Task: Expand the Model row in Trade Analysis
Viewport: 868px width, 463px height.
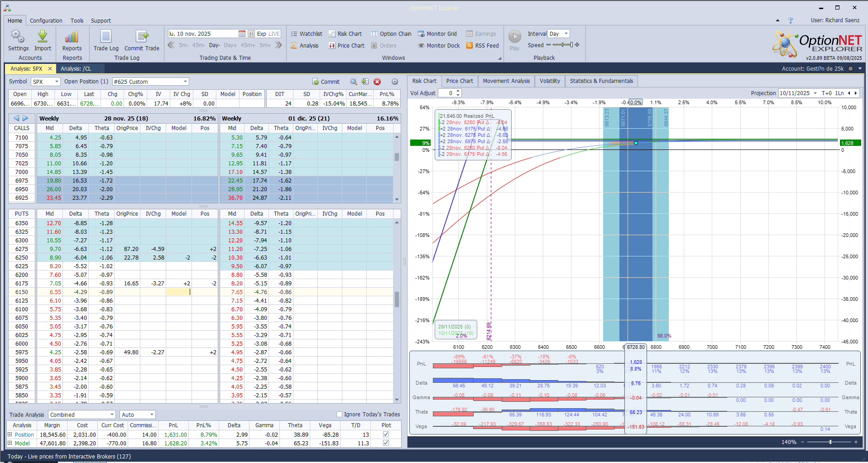Action: tap(10, 443)
